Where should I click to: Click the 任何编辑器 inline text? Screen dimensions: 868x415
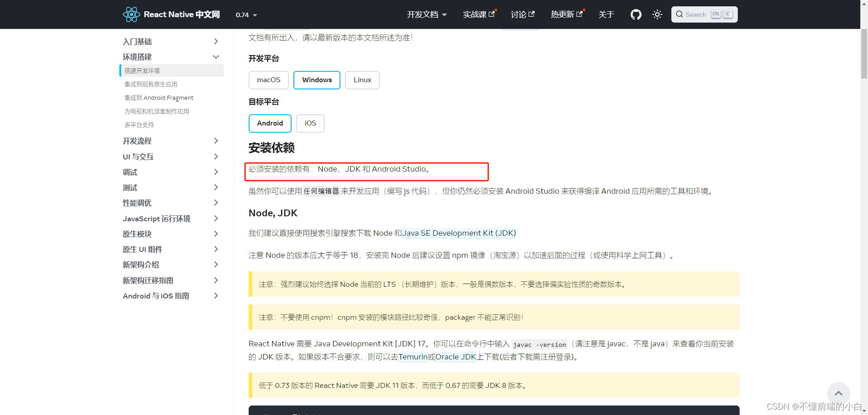tap(321, 191)
